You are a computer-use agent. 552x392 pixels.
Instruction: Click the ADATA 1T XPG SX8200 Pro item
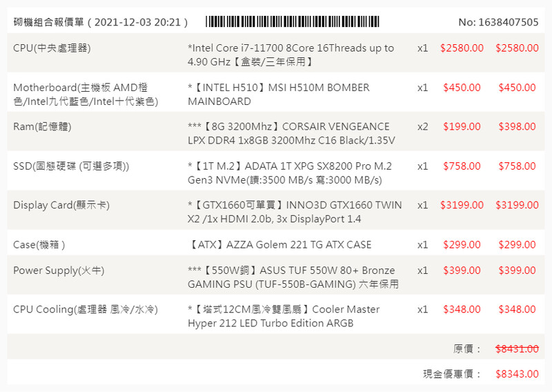pyautogui.click(x=290, y=173)
